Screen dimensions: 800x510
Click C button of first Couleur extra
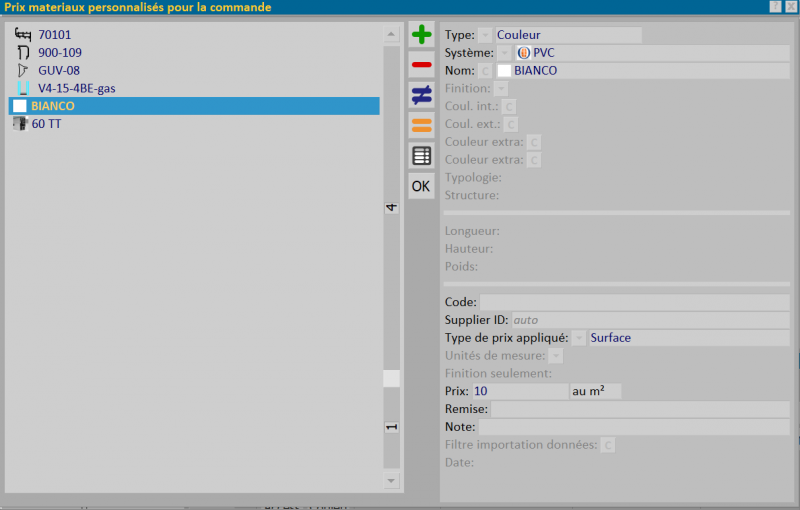[534, 142]
